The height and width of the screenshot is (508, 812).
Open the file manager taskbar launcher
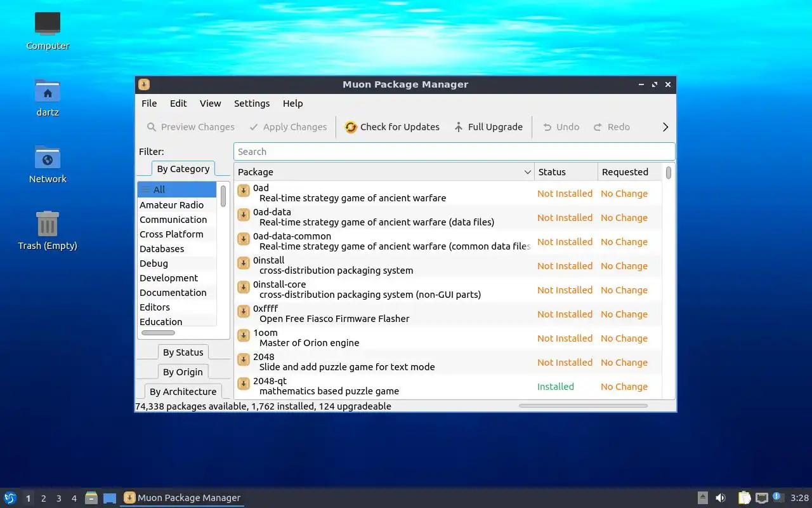pyautogui.click(x=91, y=498)
